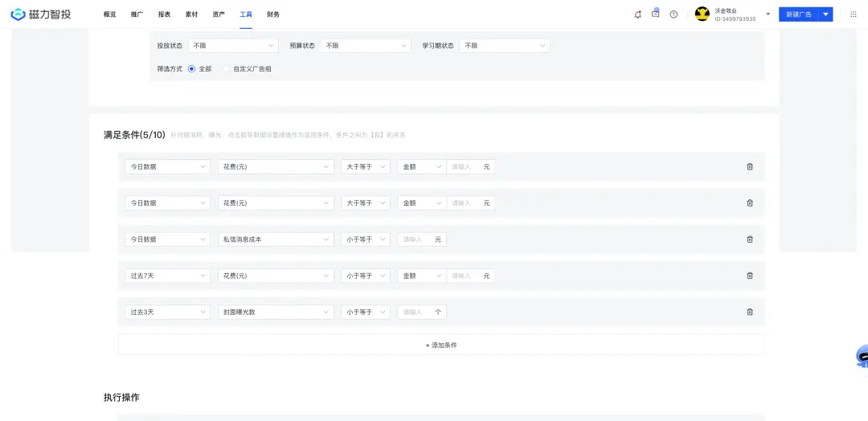Click the 磁力智投 logo
This screenshot has height=421, width=868.
[41, 14]
